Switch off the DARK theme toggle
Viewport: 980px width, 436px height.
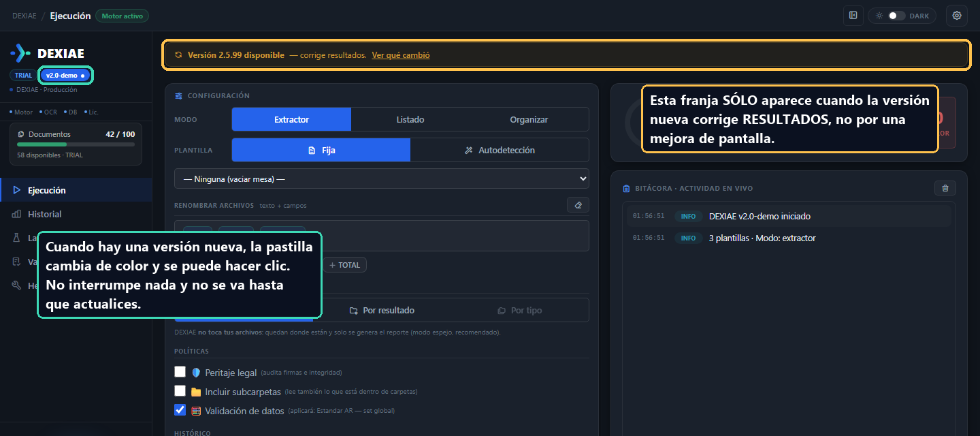896,16
